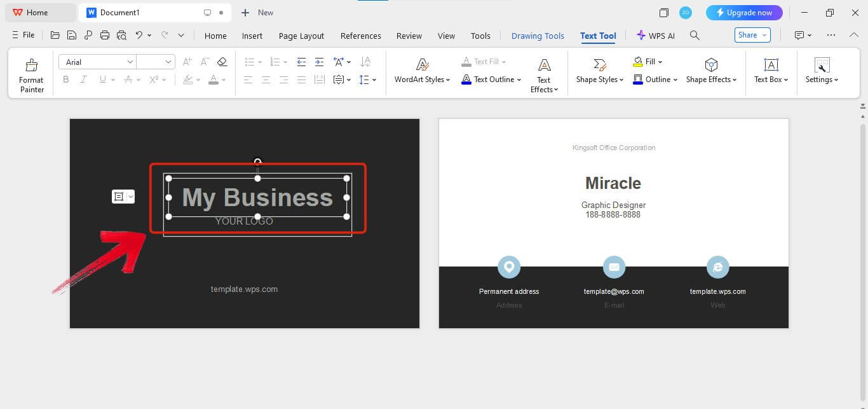Center align the text
This screenshot has height=409, width=868.
266,80
